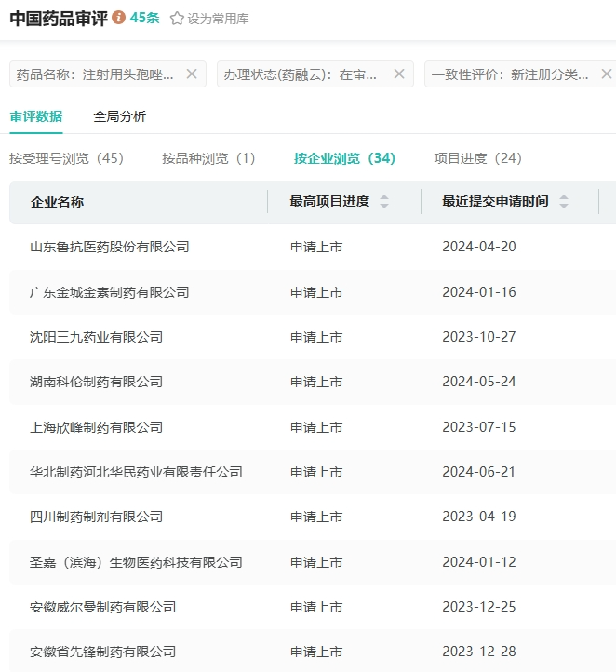The height and width of the screenshot is (672, 616).
Task: Open the 全局分析 tab
Action: point(119,116)
